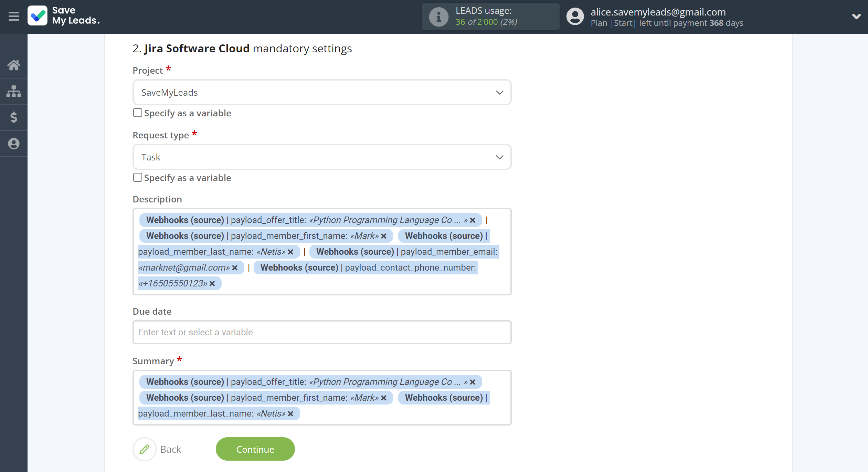Remove payload_member_email tag from Description
The height and width of the screenshot is (472, 868).
click(235, 268)
